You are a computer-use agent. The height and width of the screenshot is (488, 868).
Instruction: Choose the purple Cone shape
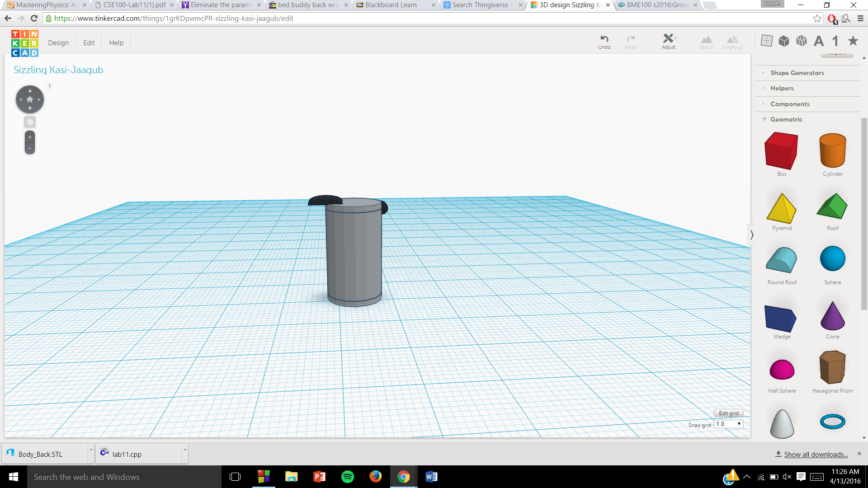[x=832, y=316]
